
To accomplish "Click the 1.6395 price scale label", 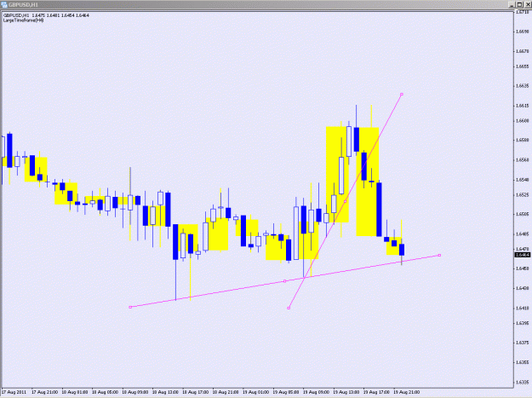I will pyautogui.click(x=523, y=323).
